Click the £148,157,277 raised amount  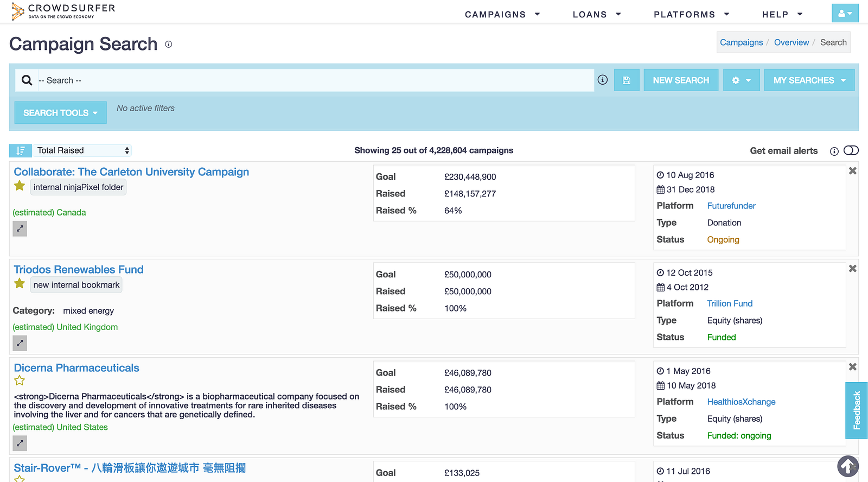(x=470, y=194)
